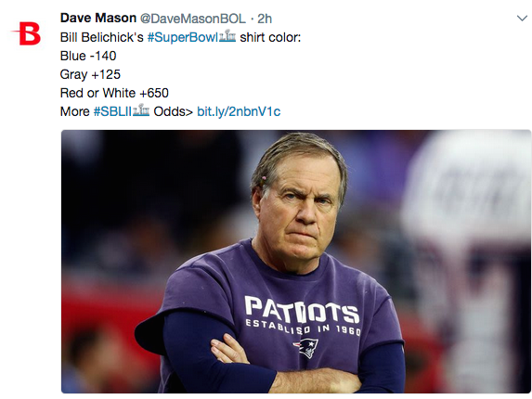Click the "Odds>" text before the link
Screen dimensions: 532x399
[x=173, y=111]
